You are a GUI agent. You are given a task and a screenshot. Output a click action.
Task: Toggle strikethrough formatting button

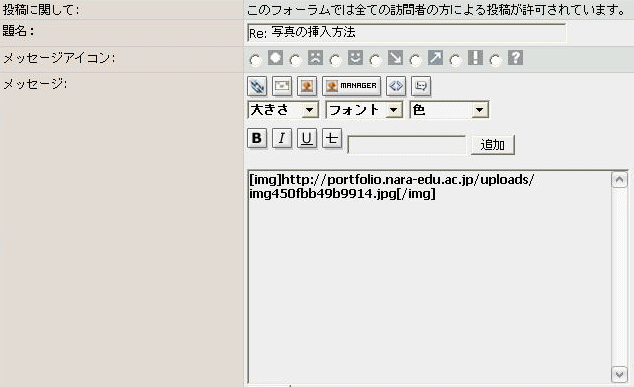(x=332, y=138)
